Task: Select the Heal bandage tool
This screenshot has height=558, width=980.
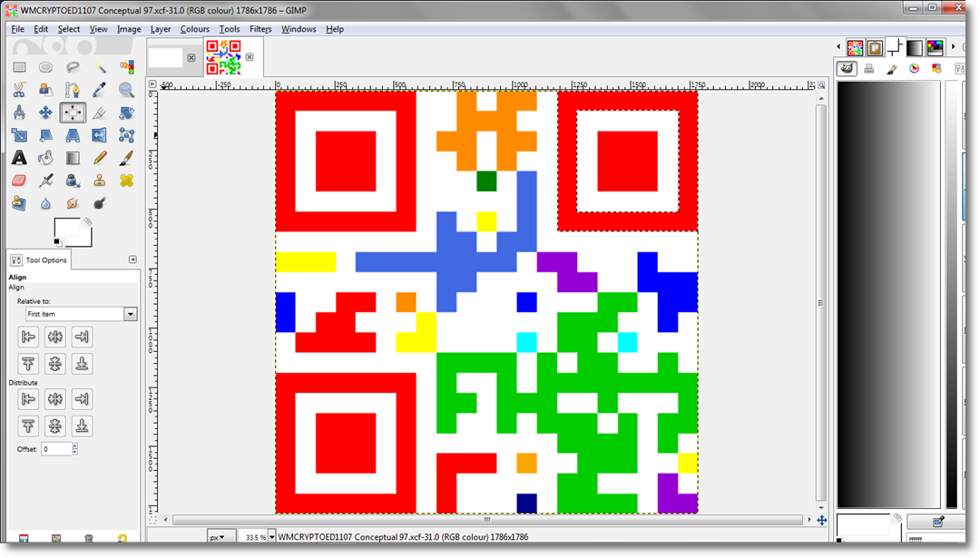Action: pos(126,181)
